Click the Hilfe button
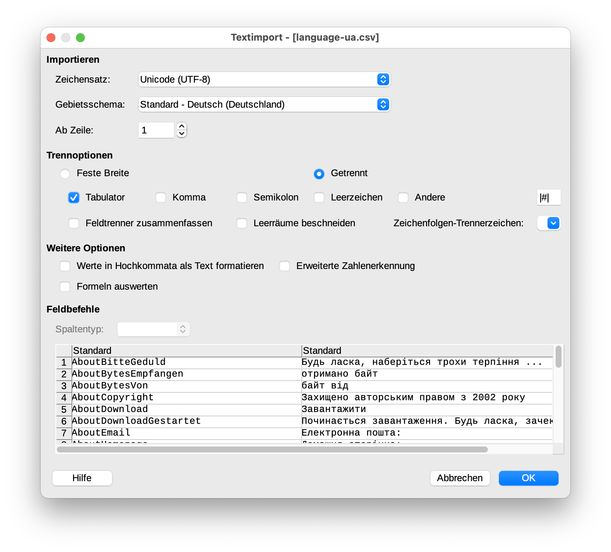The height and width of the screenshot is (552, 611). (82, 478)
